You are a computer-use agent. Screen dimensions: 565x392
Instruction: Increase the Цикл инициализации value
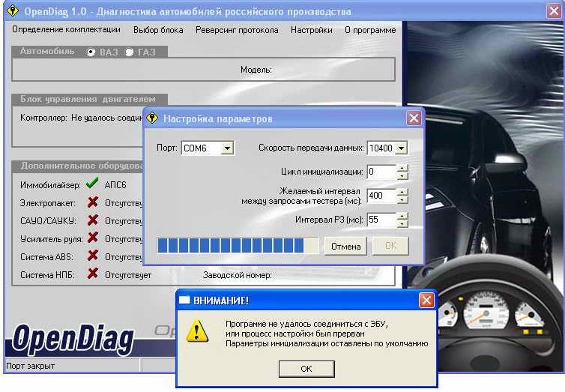[402, 168]
